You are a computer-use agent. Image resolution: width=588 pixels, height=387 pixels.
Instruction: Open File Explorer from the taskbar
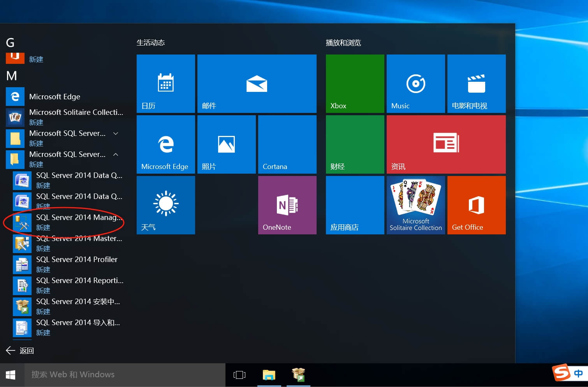(269, 375)
